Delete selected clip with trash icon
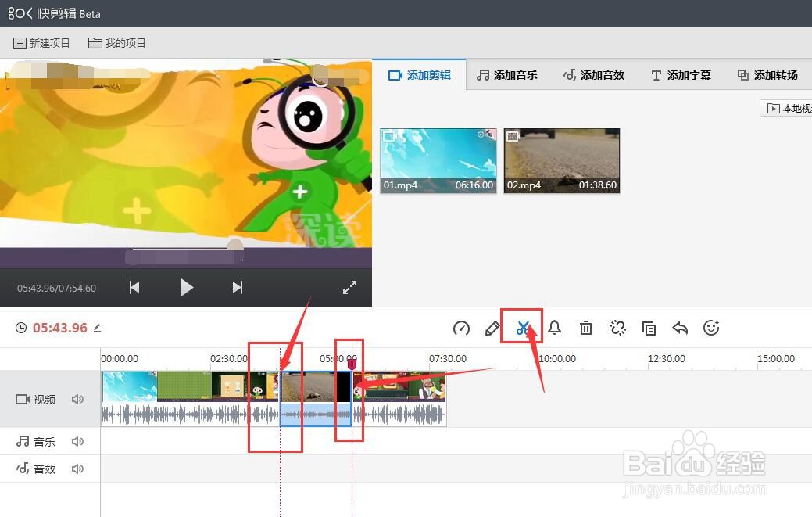 585,328
